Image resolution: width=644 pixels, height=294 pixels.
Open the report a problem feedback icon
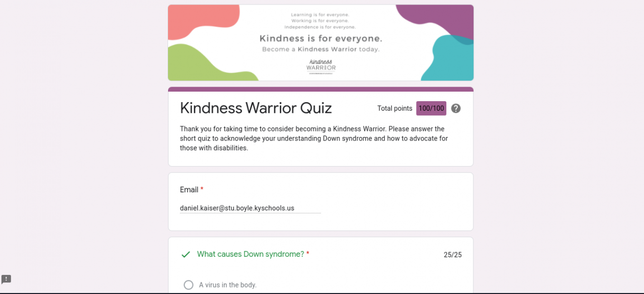click(6, 279)
